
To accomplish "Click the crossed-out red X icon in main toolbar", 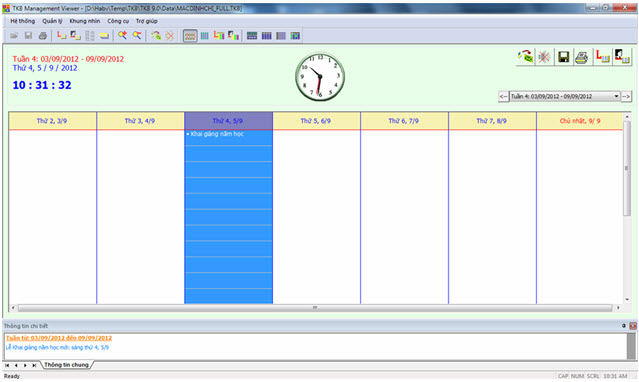I will click(x=170, y=36).
